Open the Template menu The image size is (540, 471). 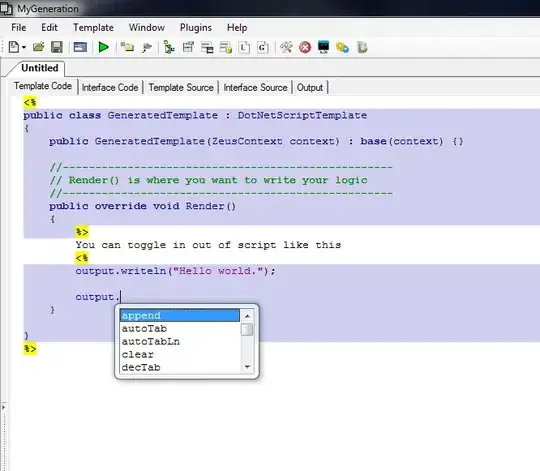[93, 28]
